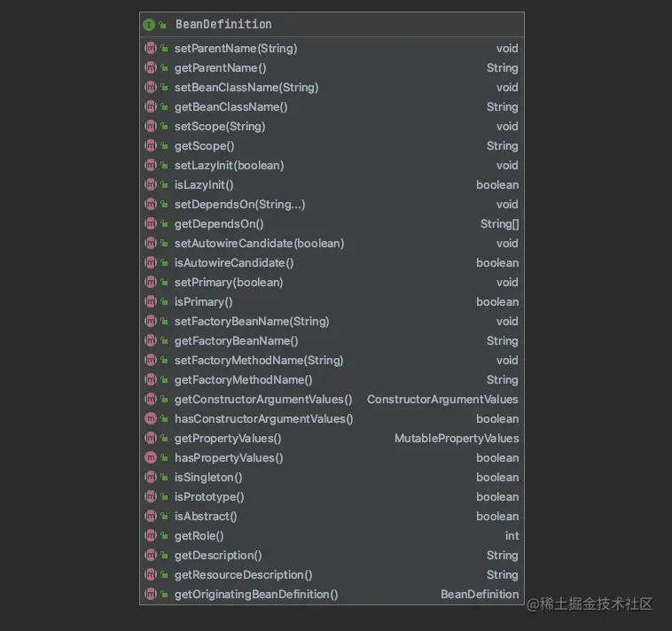Click the method icon for getPropertyValues()
672x631 pixels.
151,438
